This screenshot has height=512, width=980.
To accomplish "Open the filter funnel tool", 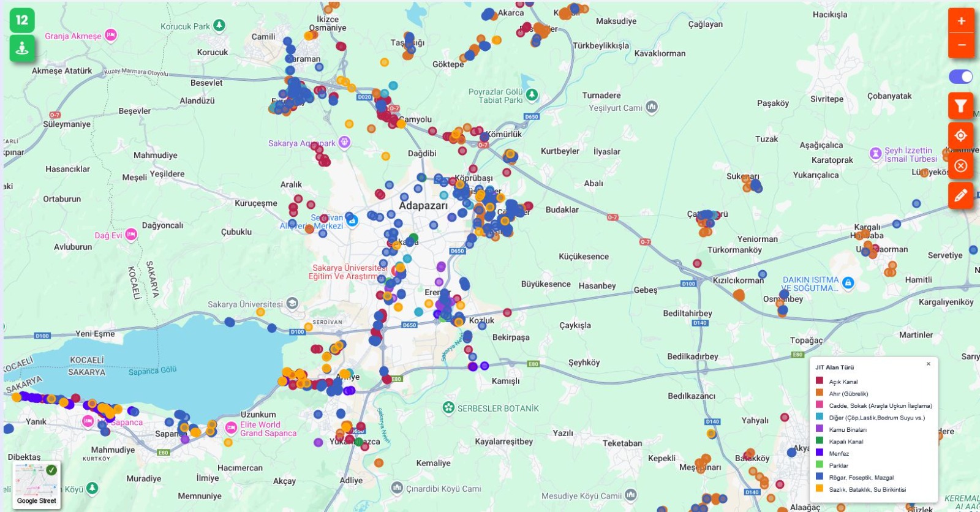I will click(x=960, y=106).
